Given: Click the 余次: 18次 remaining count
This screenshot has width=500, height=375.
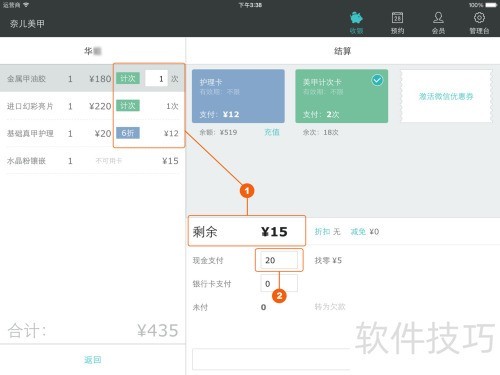Looking at the screenshot, I should tap(320, 132).
